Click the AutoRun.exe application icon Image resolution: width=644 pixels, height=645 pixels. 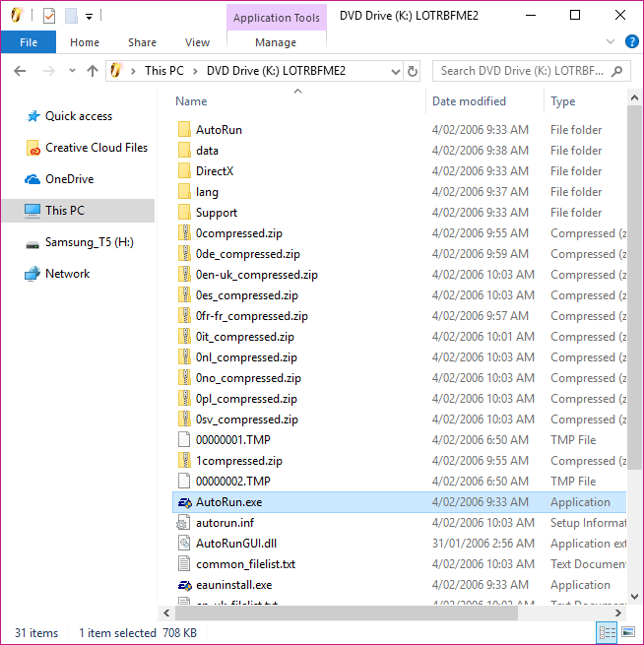pyautogui.click(x=185, y=502)
